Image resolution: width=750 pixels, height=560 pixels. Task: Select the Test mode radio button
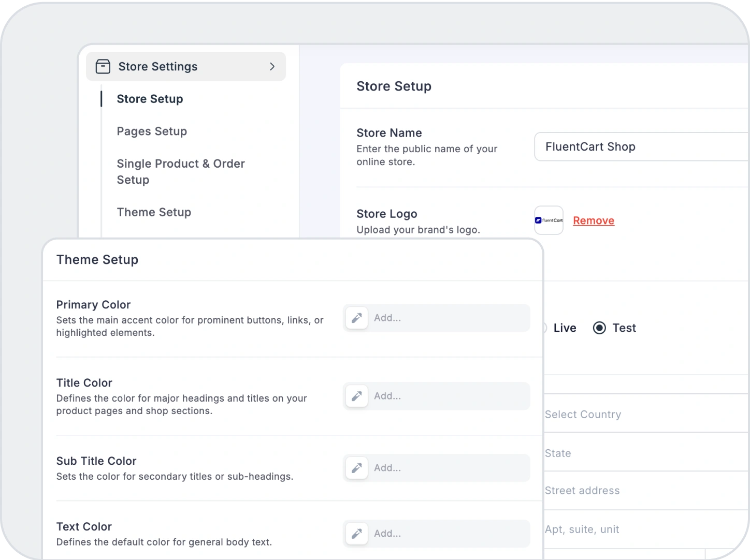(x=599, y=328)
